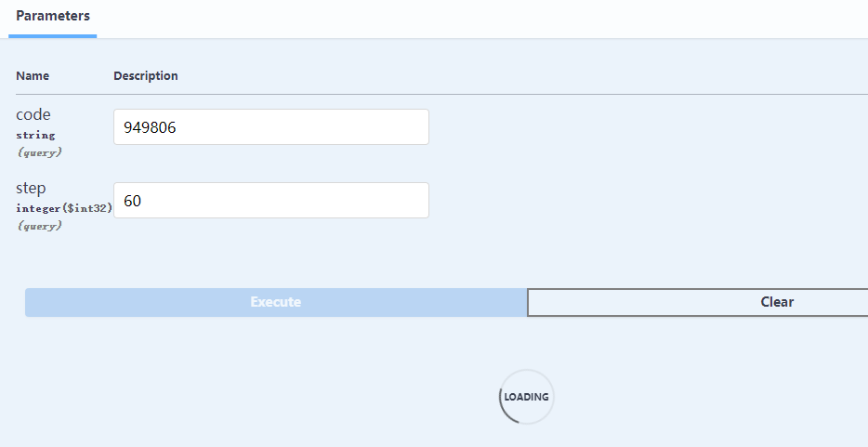
Task: Click the blue underline below Parameters tab
Action: pos(53,36)
